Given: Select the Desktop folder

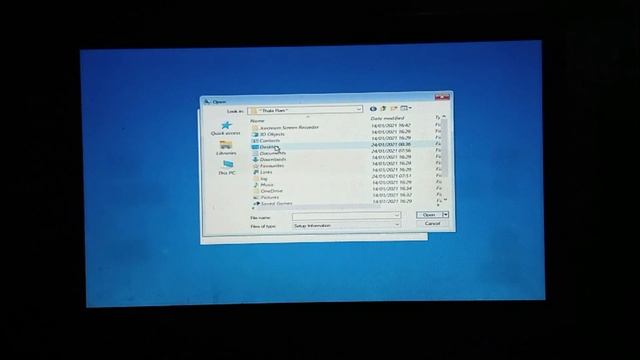Looking at the screenshot, I should (265, 147).
